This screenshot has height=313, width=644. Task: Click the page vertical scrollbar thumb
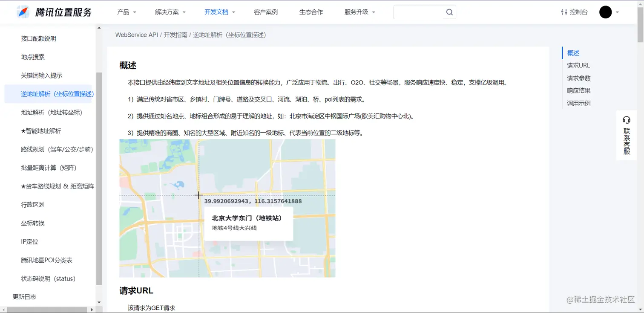click(x=640, y=25)
